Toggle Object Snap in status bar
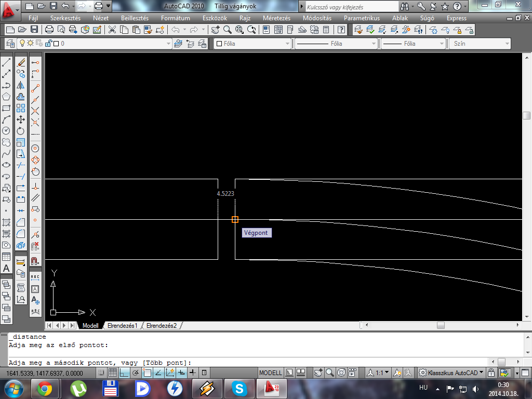This screenshot has width=532, height=399. coord(147,373)
